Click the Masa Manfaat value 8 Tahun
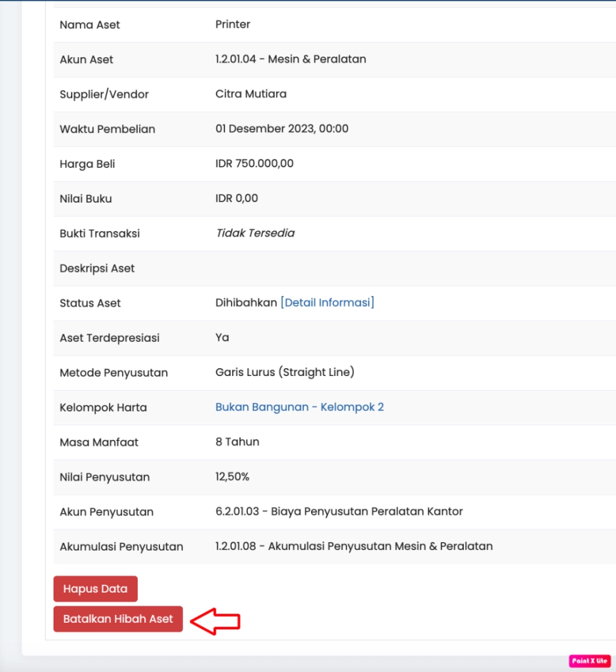This screenshot has width=616, height=672. pos(236,442)
